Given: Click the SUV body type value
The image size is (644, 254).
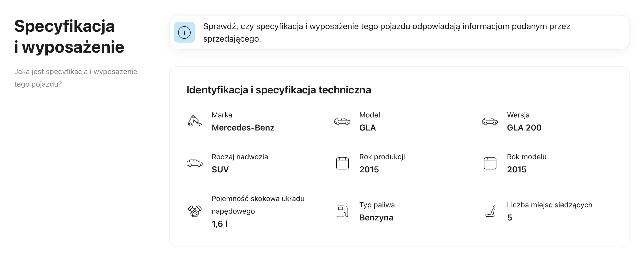Looking at the screenshot, I should 220,170.
